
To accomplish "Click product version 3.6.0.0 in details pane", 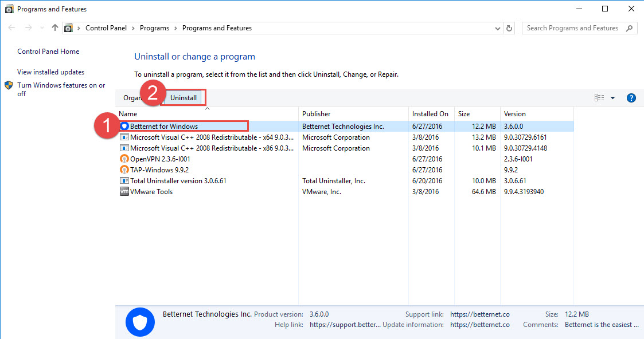I will click(319, 314).
